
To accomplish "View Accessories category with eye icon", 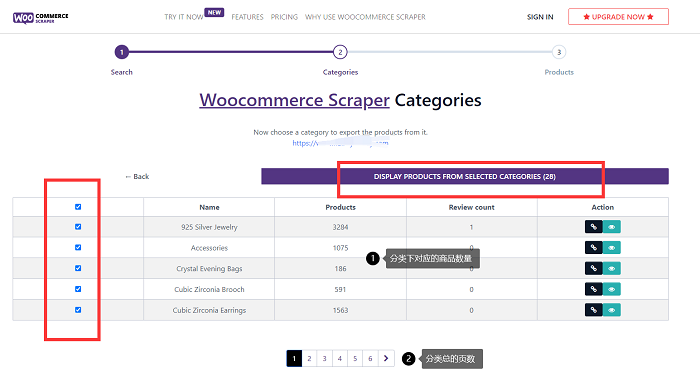I will tap(612, 247).
